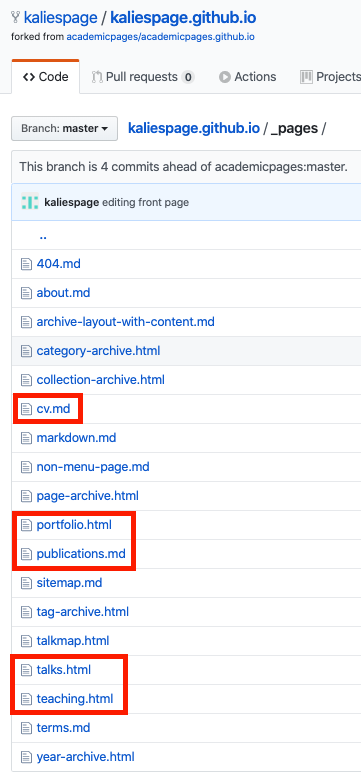Click the file icon next to category-archive.html
This screenshot has height=782, width=361.
(x=26, y=351)
